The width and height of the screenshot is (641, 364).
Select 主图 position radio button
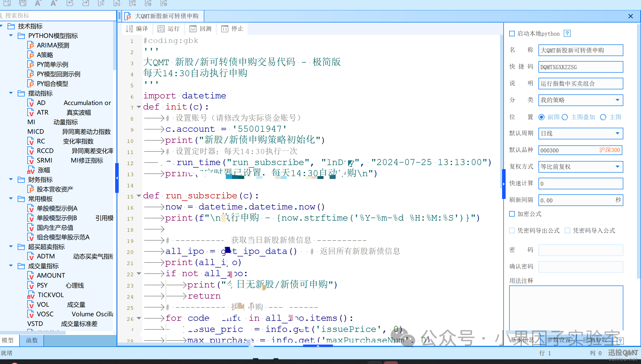[x=603, y=117]
